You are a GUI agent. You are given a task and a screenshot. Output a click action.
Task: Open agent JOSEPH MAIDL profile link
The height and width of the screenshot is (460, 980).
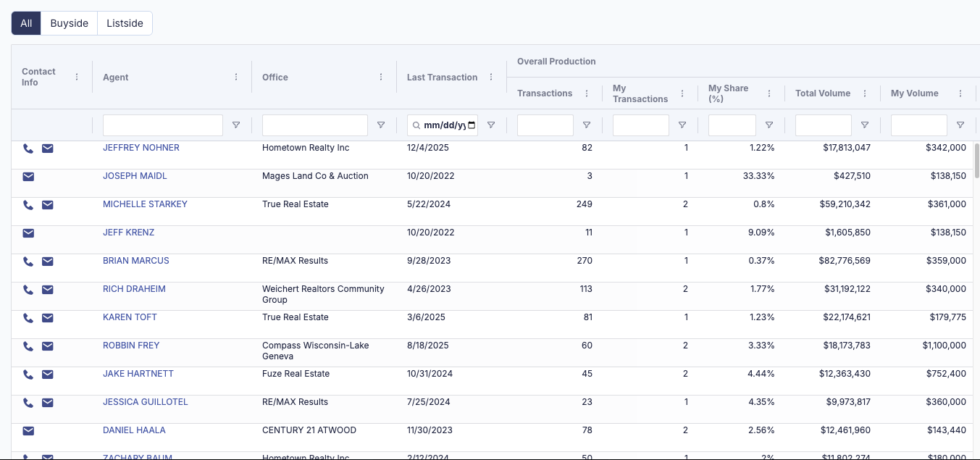tap(135, 176)
